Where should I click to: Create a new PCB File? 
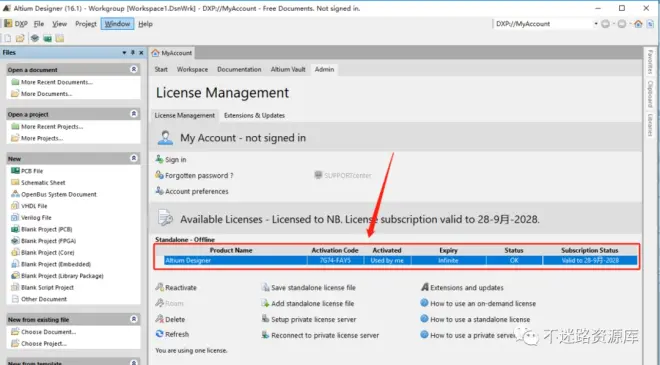coord(32,171)
